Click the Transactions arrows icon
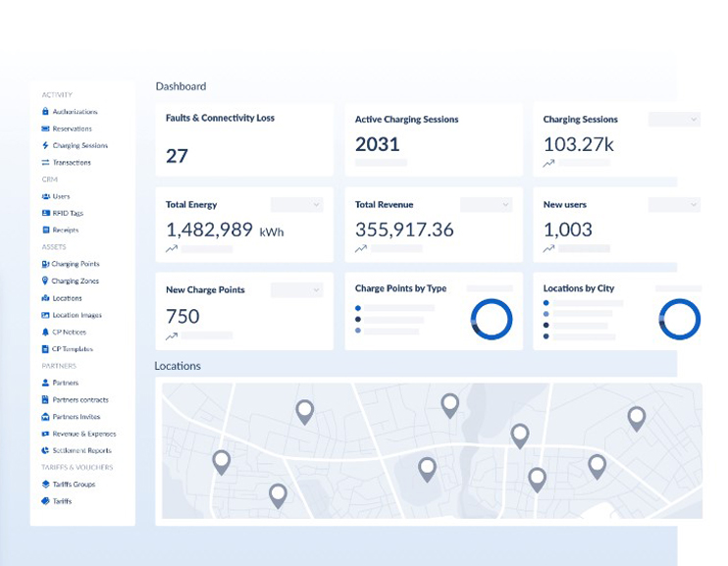 click(45, 163)
